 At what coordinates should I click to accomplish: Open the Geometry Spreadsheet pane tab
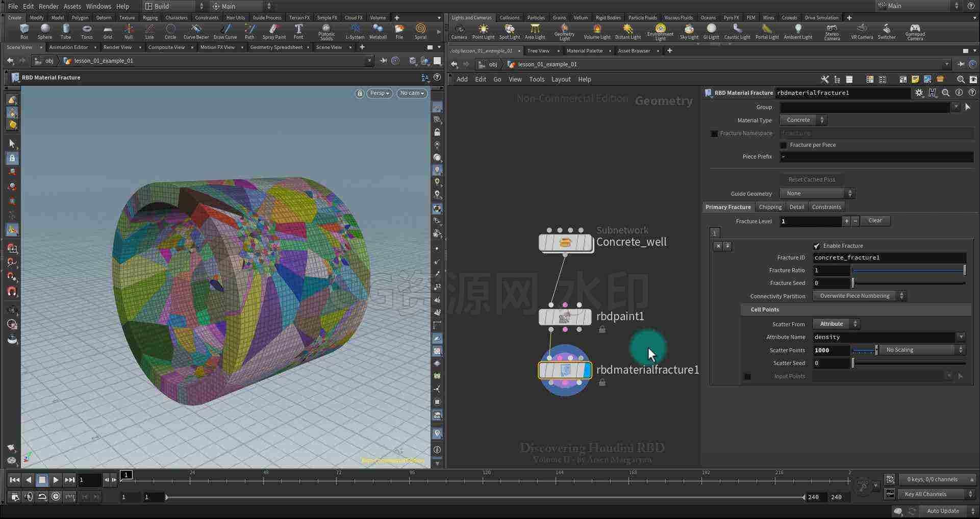click(x=276, y=47)
